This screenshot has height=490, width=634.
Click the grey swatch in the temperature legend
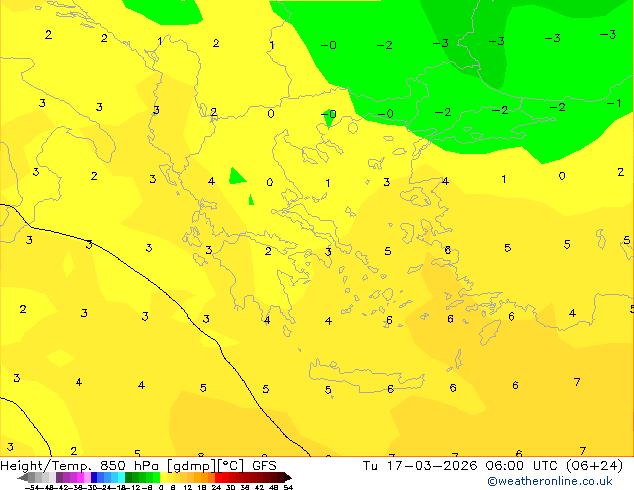[32, 477]
